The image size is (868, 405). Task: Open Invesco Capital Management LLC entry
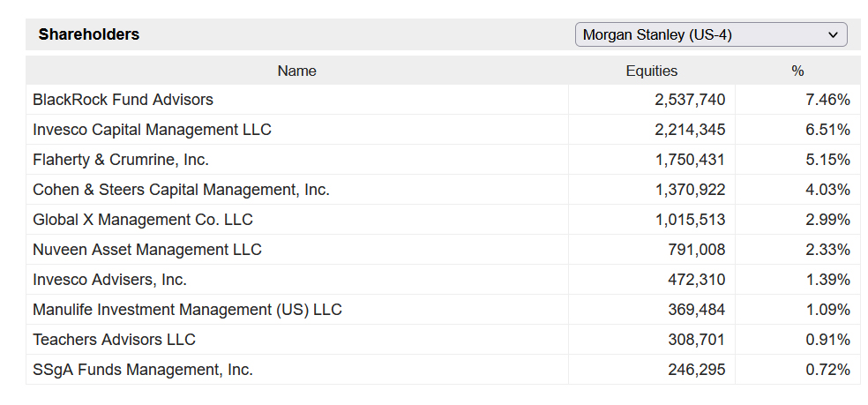coord(152,130)
